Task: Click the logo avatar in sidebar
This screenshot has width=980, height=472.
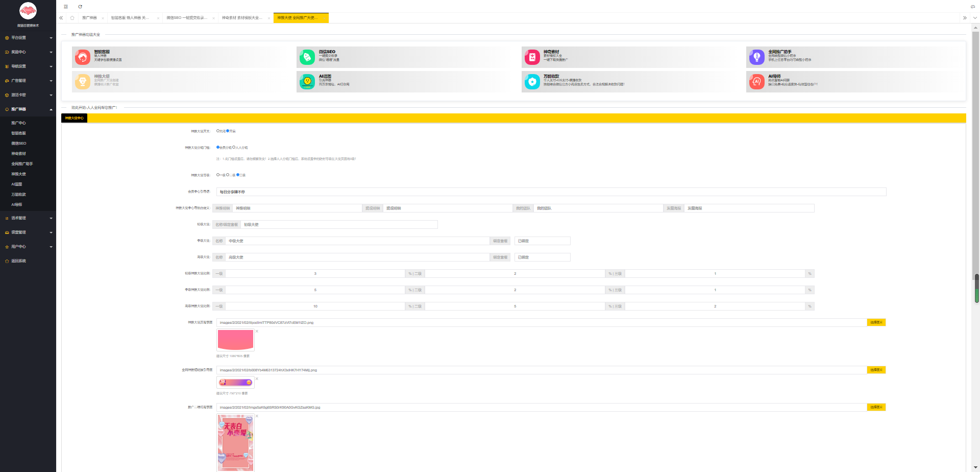Action: [x=28, y=11]
